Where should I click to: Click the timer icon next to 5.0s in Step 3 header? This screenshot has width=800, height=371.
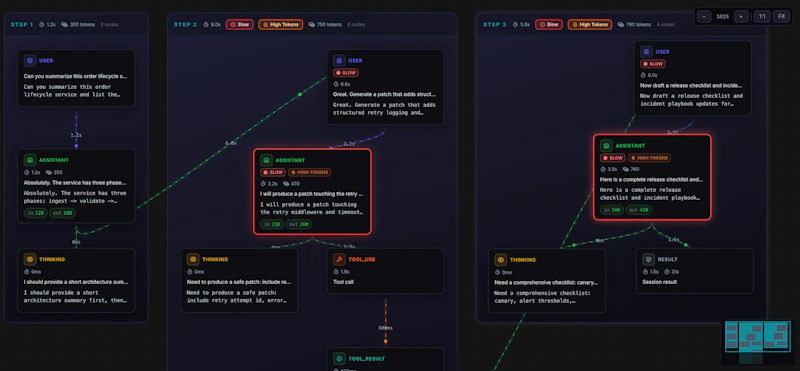(515, 24)
